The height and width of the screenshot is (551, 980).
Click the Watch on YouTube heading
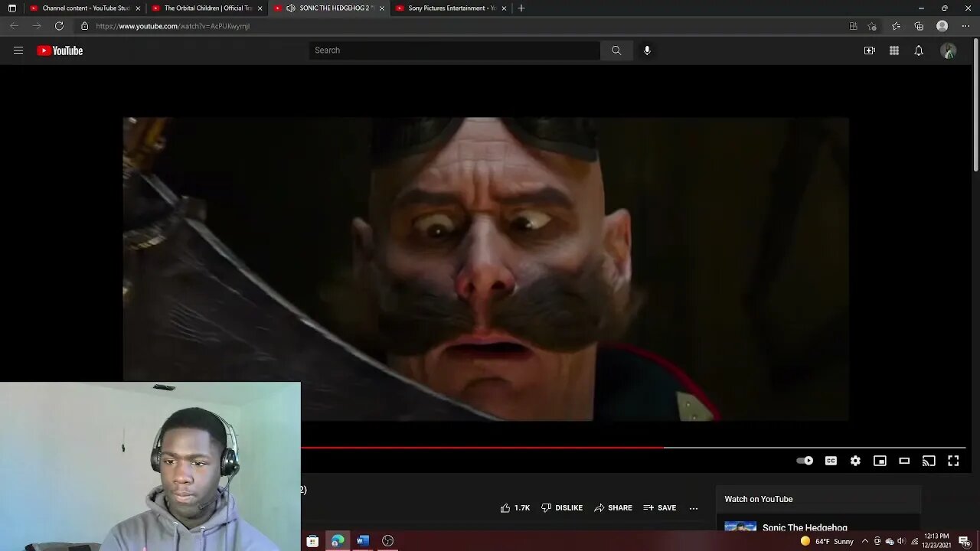[759, 499]
